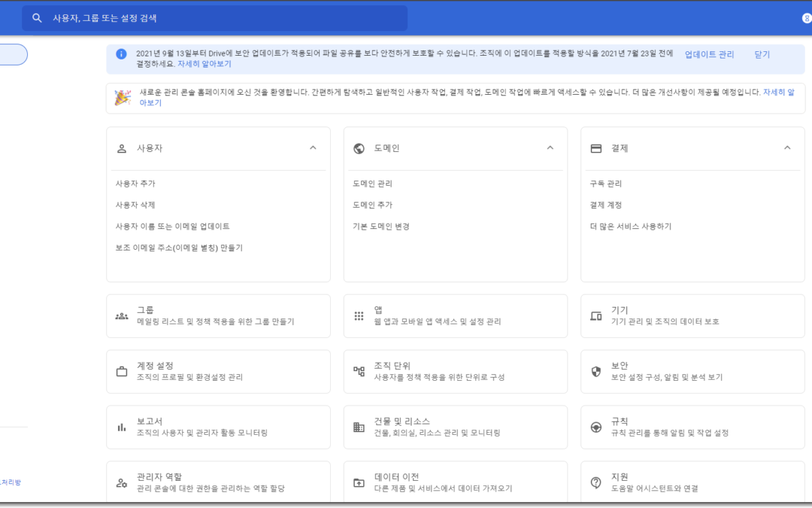This screenshot has width=812, height=508.
Task: Collapse the 사용자 card chevron
Action: [x=313, y=148]
